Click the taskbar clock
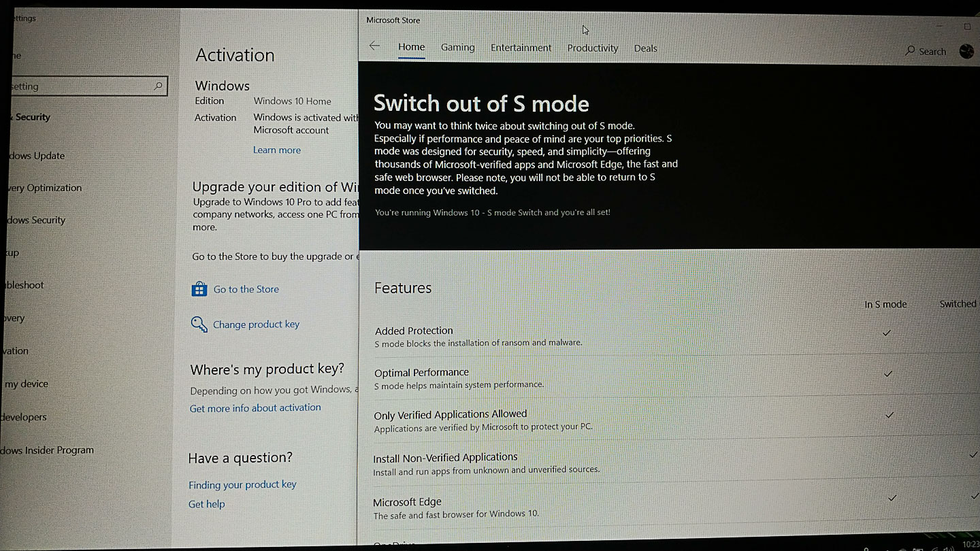 pos(970,545)
